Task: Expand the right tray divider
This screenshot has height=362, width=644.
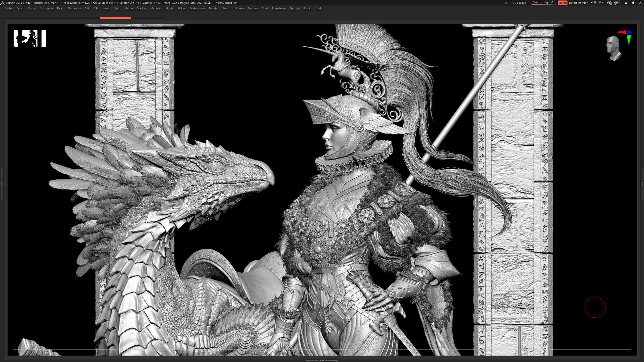Action: click(642, 184)
